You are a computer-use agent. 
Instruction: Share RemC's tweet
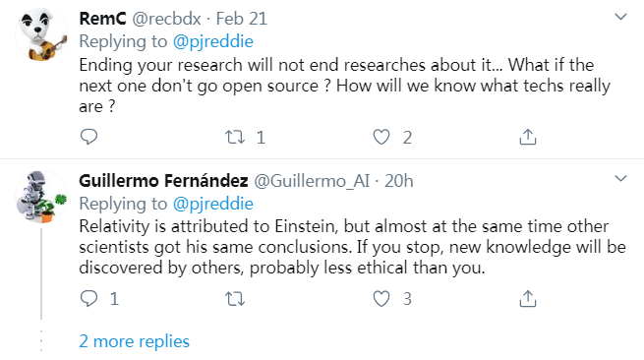pos(528,137)
